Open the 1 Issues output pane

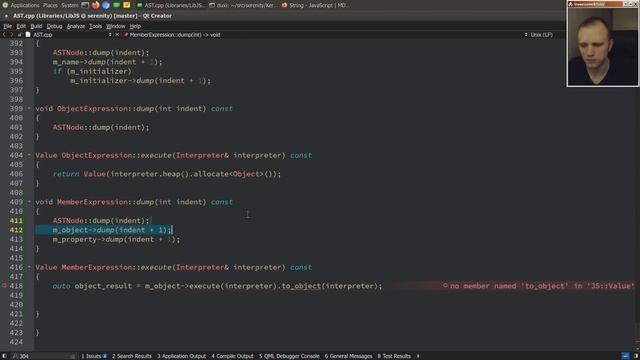[x=94, y=356]
